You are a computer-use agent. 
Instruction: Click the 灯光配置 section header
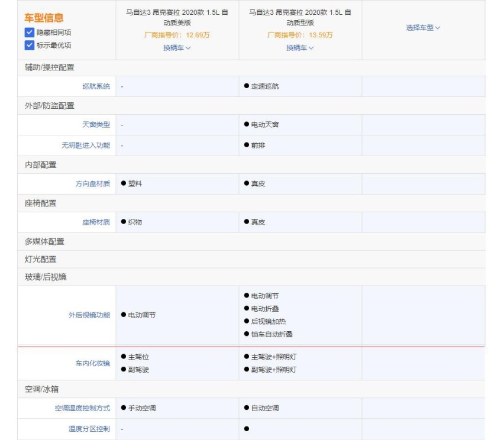pos(40,260)
